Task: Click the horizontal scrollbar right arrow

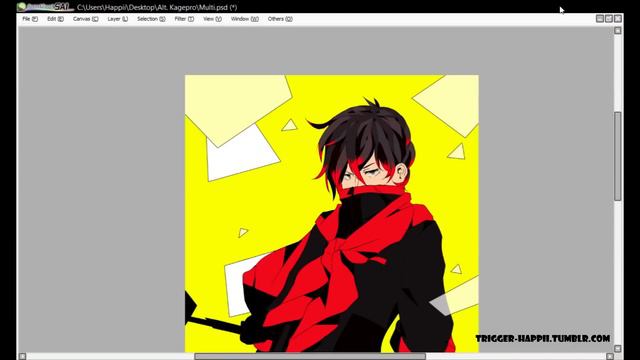Action: coord(610,356)
